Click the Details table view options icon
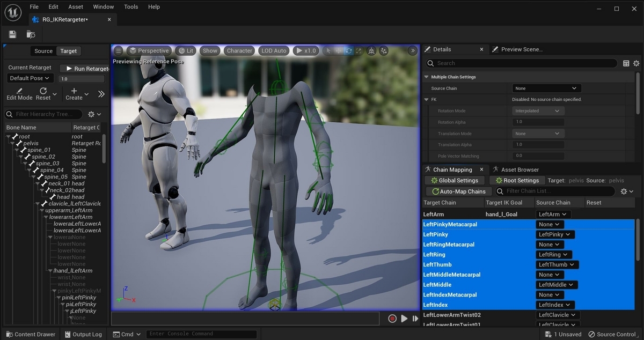Screen dimensions: 644x340 [x=626, y=63]
